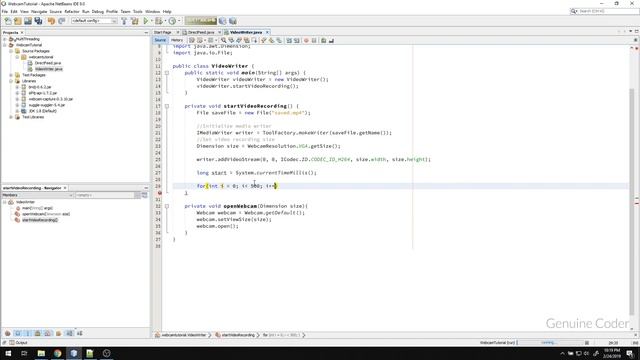Switch to the DirectFeed.java editor tab
This screenshot has width=640, height=360.
201,32
